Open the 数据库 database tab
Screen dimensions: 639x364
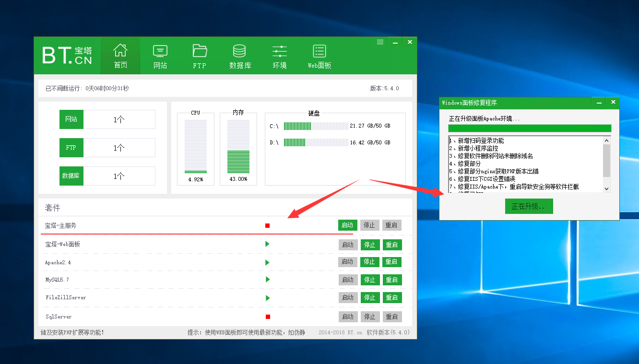click(240, 56)
